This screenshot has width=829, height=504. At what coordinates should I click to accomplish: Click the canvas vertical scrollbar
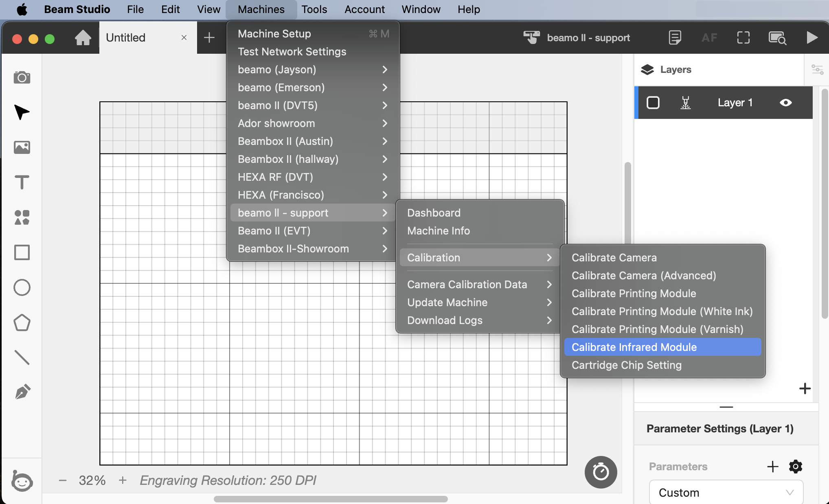point(628,204)
